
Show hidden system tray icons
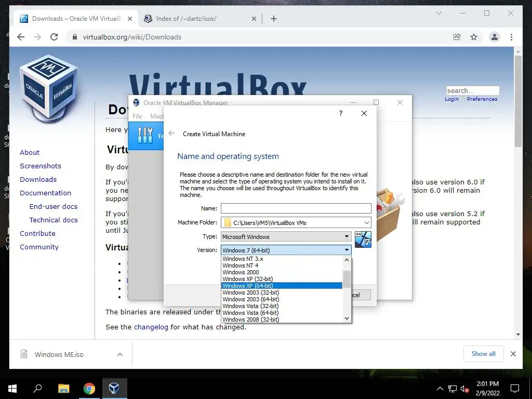(440, 389)
